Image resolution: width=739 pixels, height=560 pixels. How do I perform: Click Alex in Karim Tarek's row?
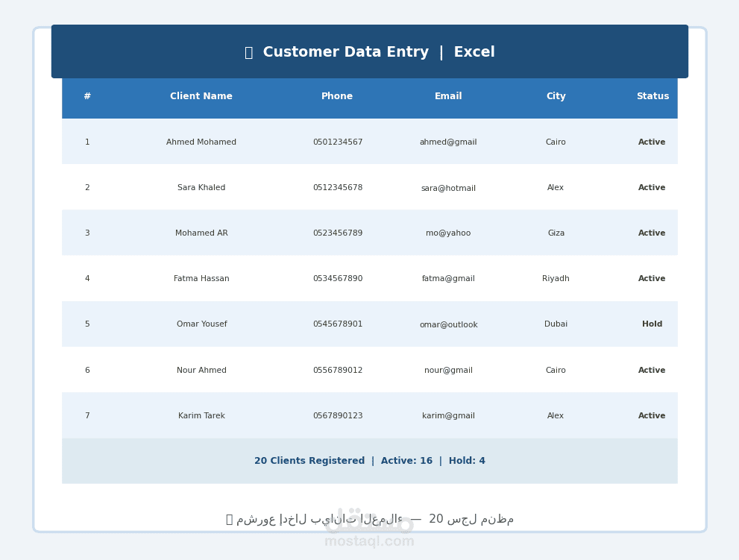(x=556, y=416)
